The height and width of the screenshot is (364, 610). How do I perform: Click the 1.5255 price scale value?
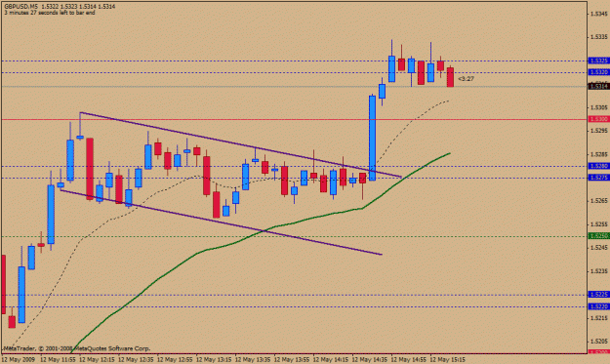coord(598,224)
